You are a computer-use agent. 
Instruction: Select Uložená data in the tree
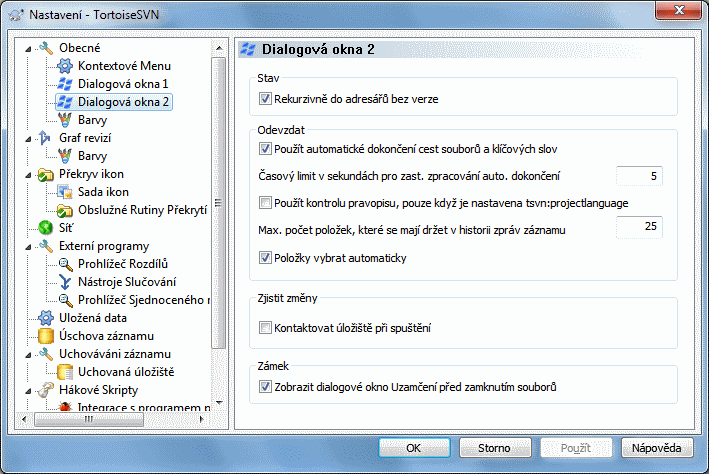pyautogui.click(x=93, y=318)
